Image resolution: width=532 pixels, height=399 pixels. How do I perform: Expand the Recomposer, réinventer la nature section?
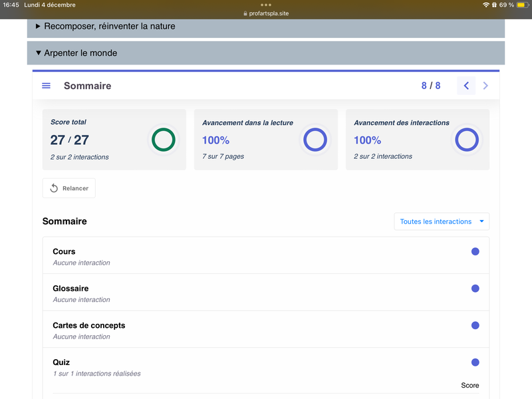click(x=110, y=27)
